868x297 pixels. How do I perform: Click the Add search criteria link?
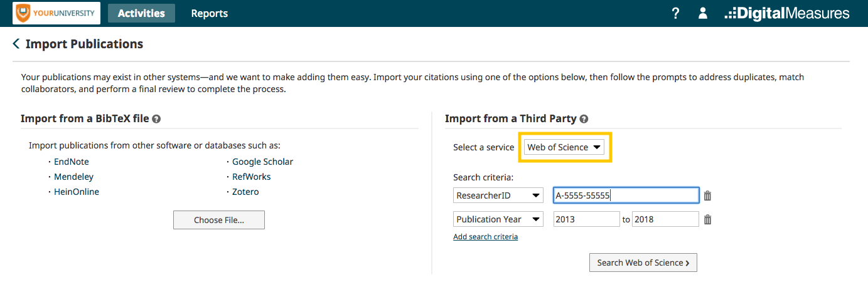[x=485, y=237]
